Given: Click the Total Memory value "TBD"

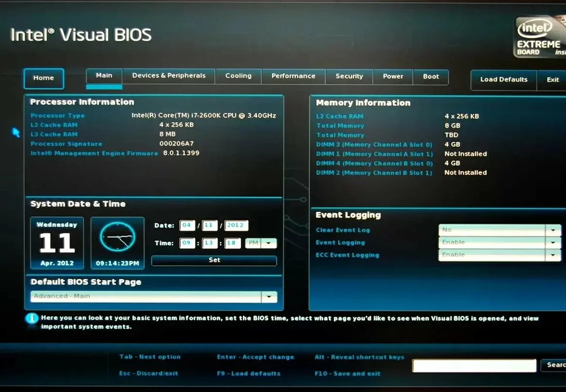Looking at the screenshot, I should point(451,135).
